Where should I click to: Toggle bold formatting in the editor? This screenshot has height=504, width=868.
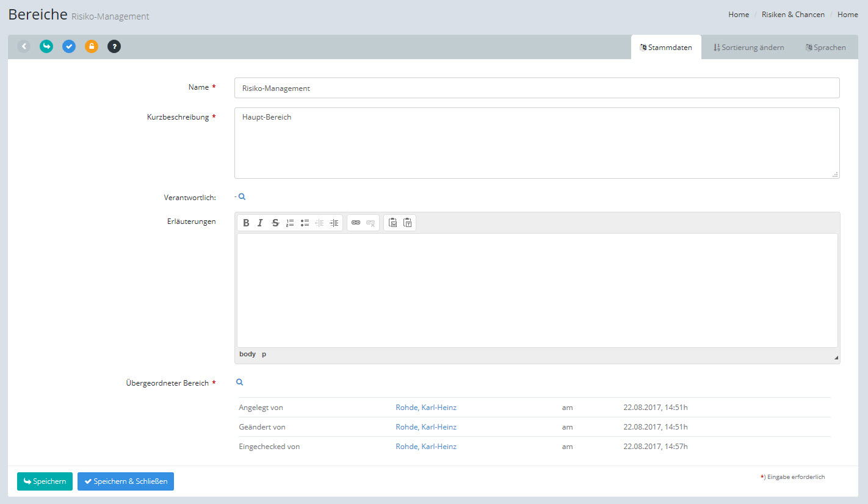246,223
